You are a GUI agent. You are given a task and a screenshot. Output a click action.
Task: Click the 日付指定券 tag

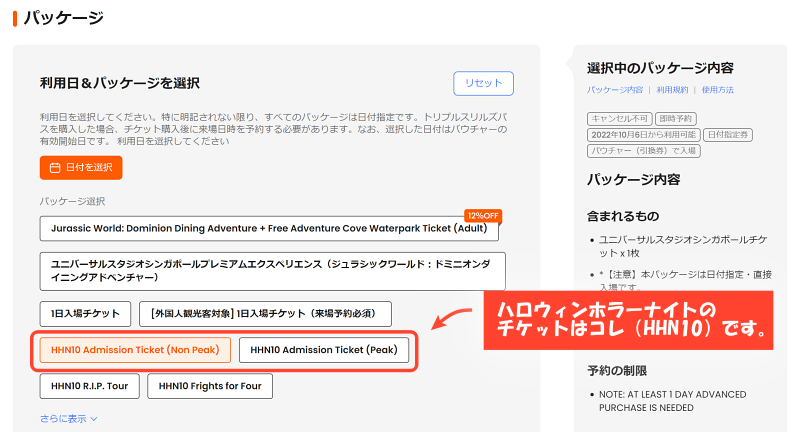[x=728, y=135]
